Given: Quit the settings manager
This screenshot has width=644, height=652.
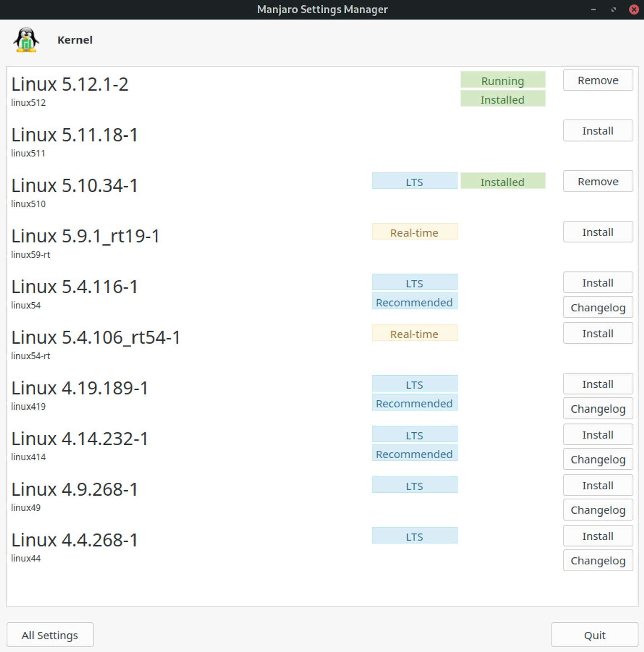Looking at the screenshot, I should coord(595,635).
